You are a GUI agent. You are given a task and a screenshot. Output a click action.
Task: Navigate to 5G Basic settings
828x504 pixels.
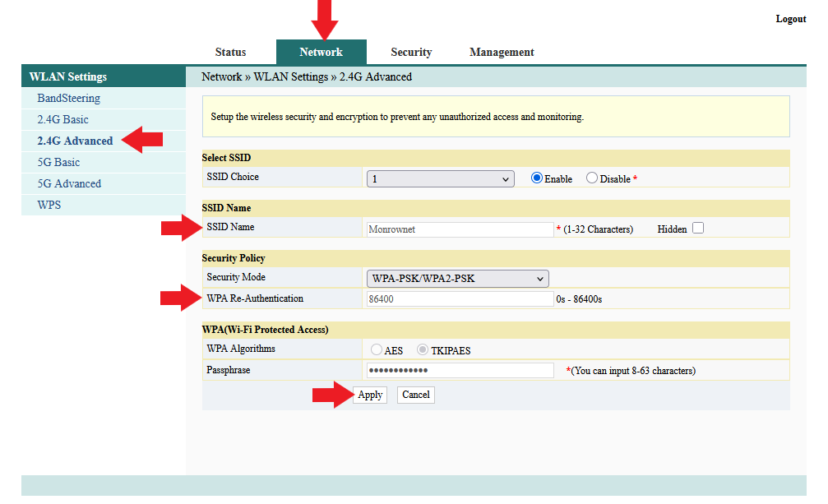(x=58, y=163)
